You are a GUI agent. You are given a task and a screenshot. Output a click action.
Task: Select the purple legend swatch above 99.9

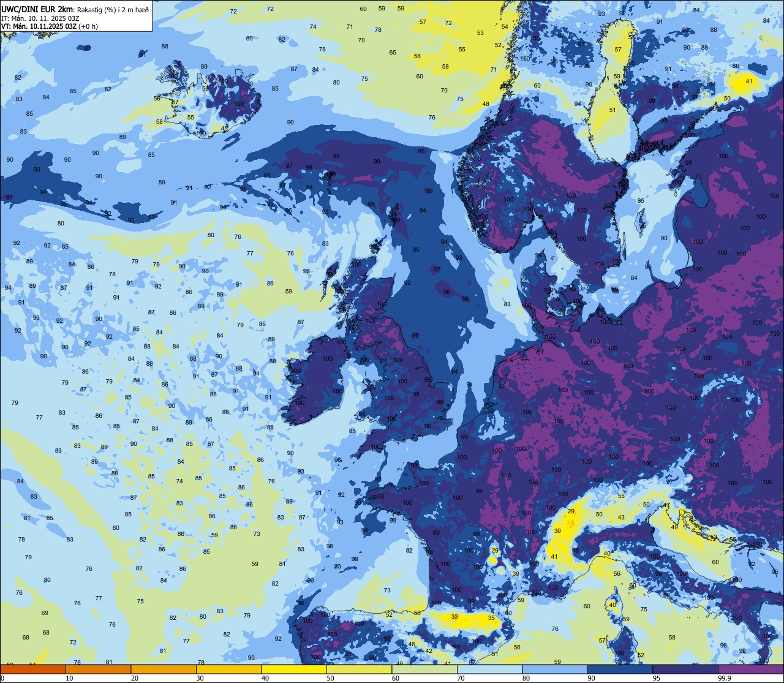[750, 669]
